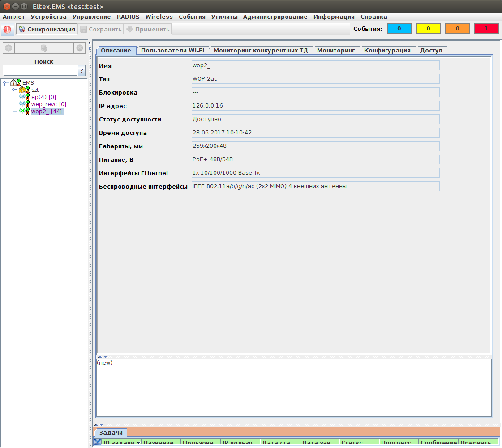Image resolution: width=502 pixels, height=448 pixels.
Task: Switch to the Конфигурация tab
Action: tap(387, 50)
